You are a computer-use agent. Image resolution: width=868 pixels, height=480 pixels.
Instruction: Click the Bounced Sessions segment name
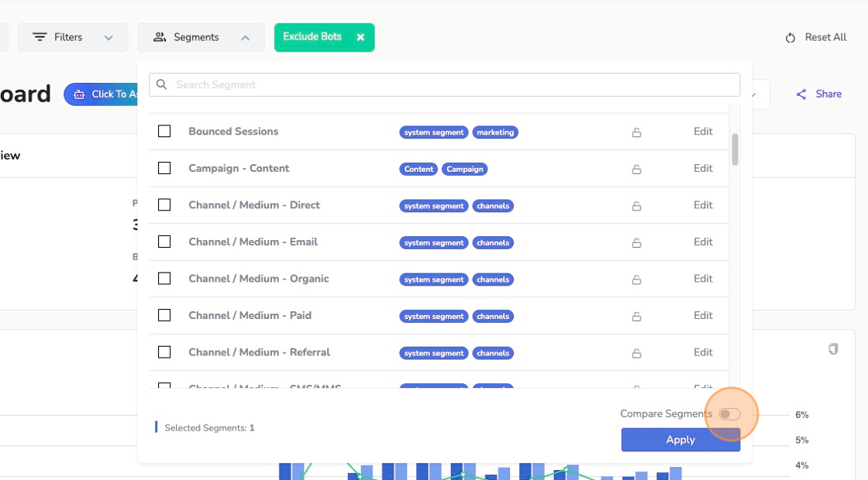[x=233, y=131]
